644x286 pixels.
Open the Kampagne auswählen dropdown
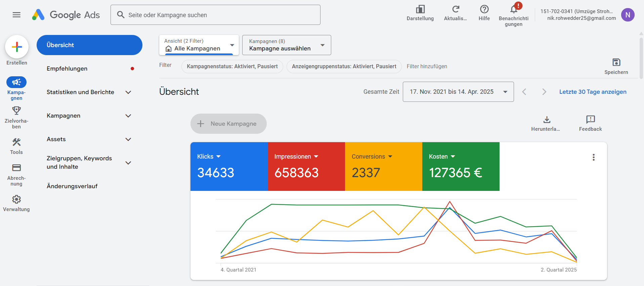[287, 45]
